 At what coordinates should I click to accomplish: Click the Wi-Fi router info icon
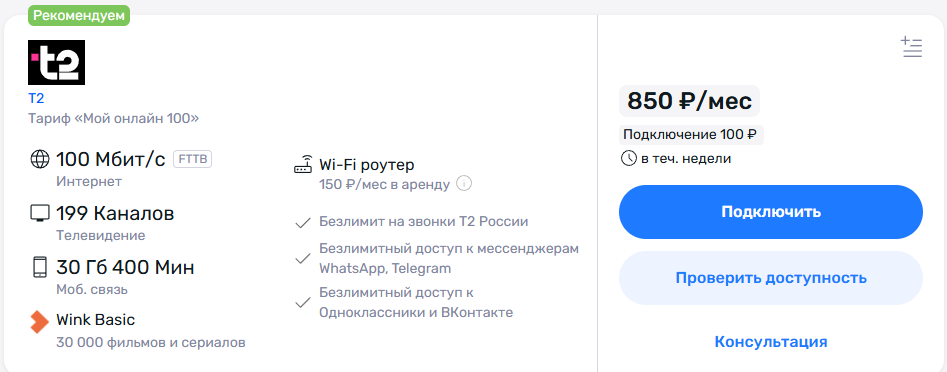[x=464, y=183]
